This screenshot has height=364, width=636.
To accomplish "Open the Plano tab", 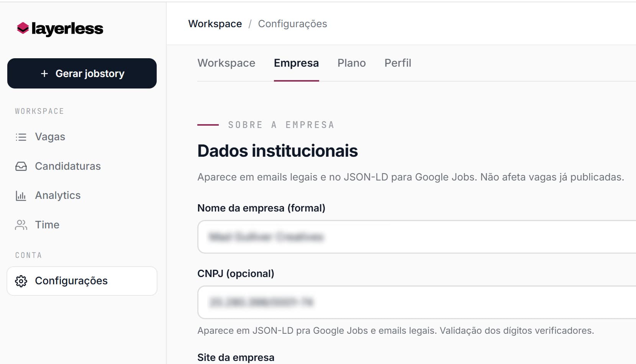I will tap(352, 63).
